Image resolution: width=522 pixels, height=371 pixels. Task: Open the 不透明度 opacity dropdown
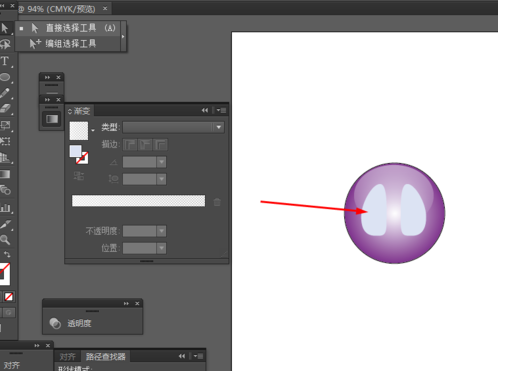(161, 231)
